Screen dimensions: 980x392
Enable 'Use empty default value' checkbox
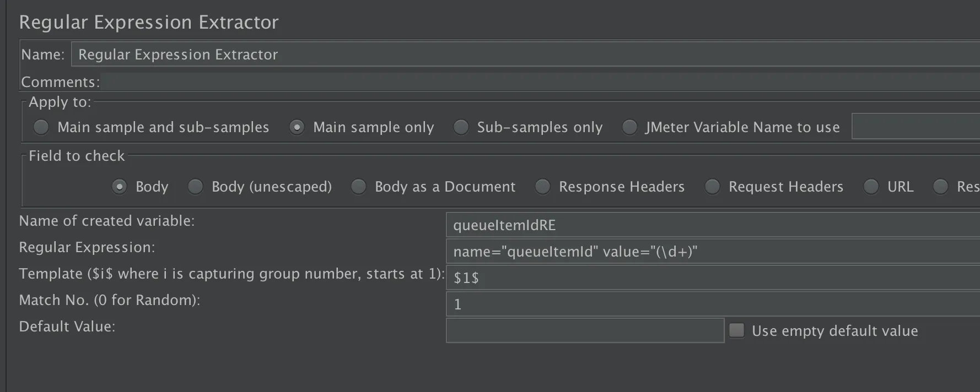[x=737, y=330]
